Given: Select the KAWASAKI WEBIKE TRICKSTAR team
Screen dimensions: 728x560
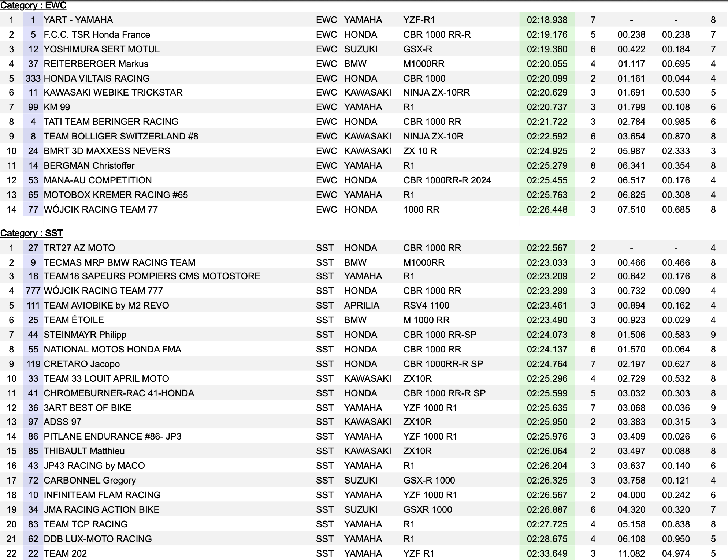Looking at the screenshot, I should click(113, 93).
